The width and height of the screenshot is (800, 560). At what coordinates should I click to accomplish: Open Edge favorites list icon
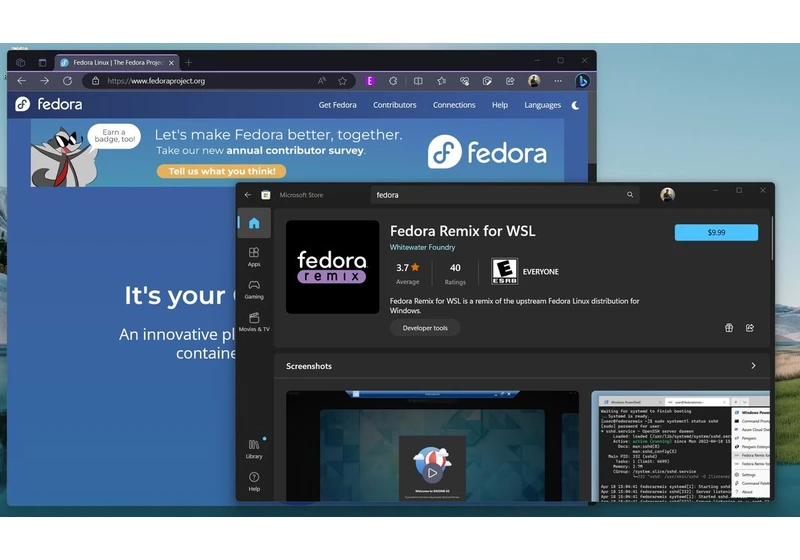(441, 81)
